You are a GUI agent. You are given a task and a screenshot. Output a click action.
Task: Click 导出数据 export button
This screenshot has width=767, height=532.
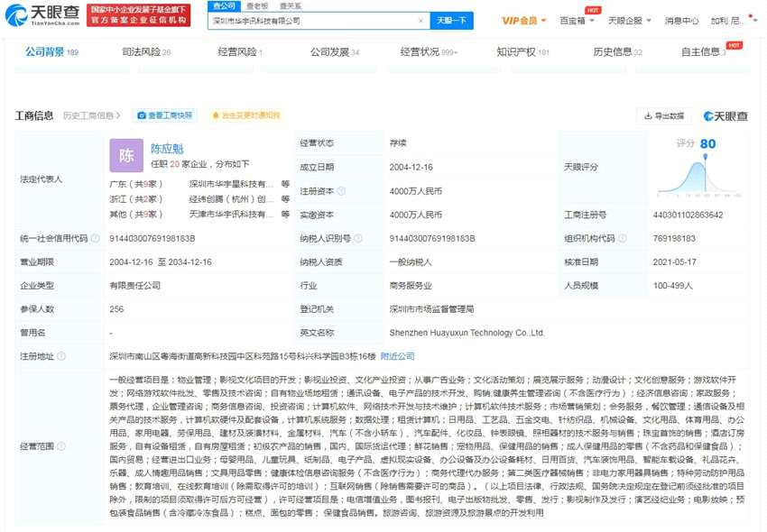pos(664,116)
